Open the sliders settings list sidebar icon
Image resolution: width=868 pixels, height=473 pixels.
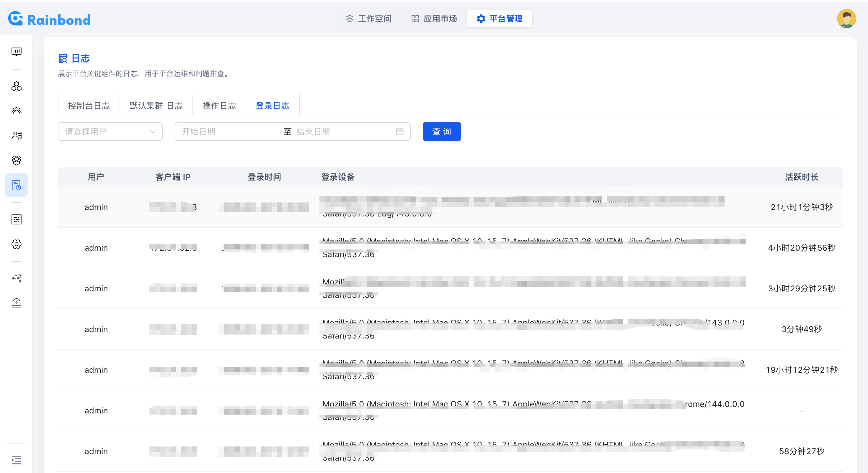(x=16, y=219)
